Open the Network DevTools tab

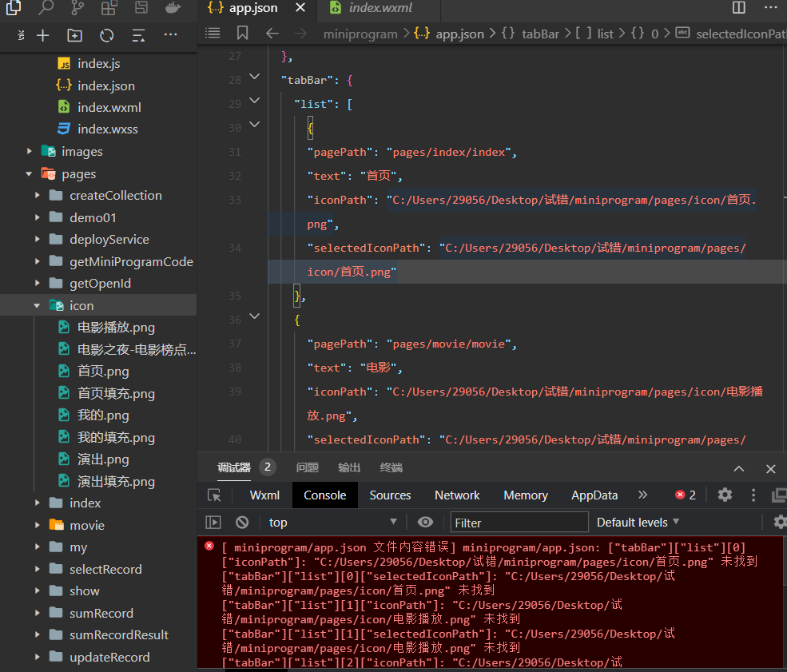pos(457,495)
